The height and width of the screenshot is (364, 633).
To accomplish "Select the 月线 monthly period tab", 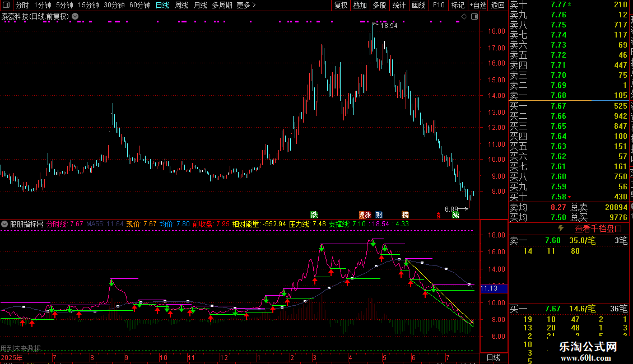I will pos(200,5).
